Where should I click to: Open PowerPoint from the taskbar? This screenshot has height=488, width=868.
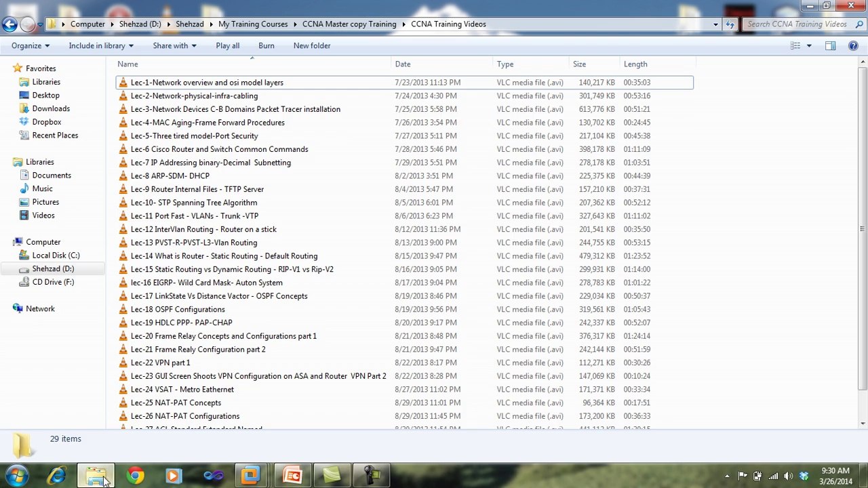click(292, 476)
